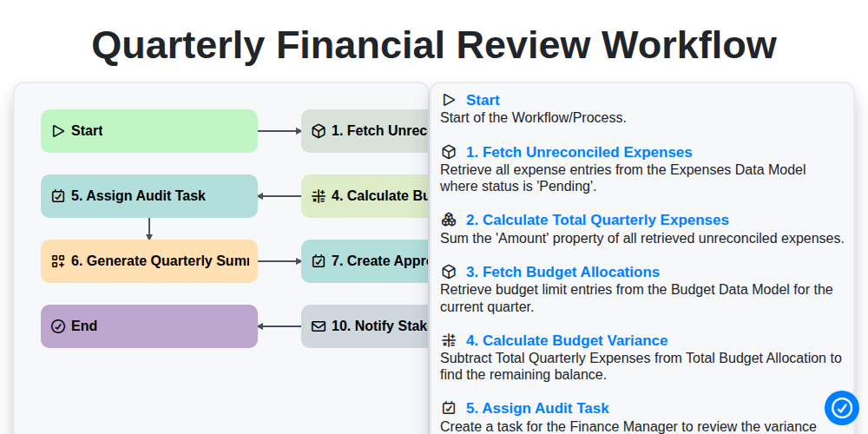Click the cube icon on the Fetch Unreconciled node
Viewport: 868px width, 434px height.
point(319,131)
